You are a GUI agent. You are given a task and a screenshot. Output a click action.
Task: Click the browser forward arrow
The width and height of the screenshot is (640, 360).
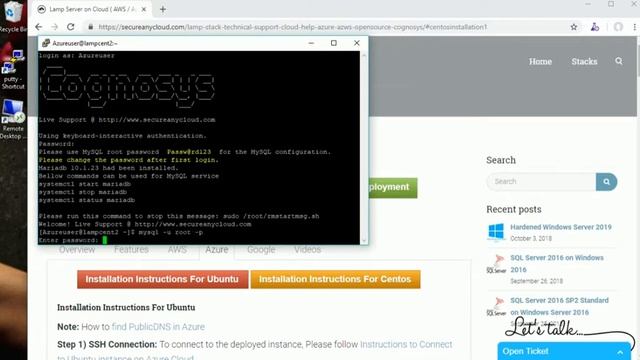(x=55, y=27)
